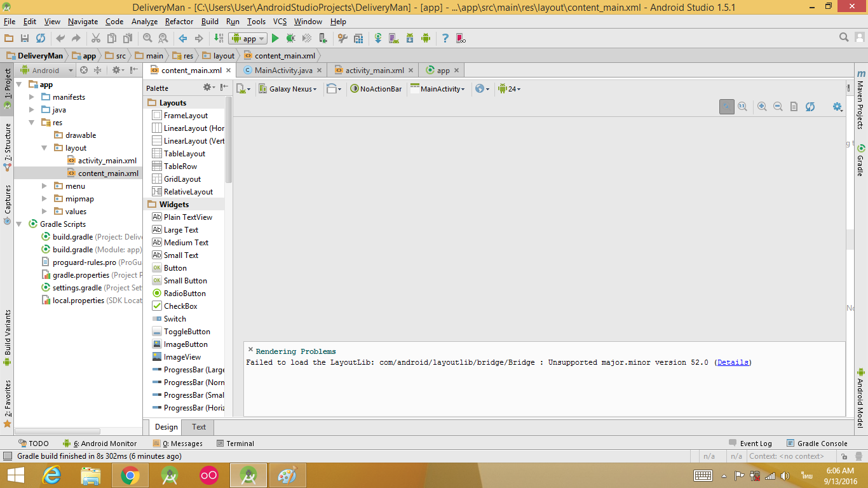Open the MainActivity association dropdown

tap(438, 89)
